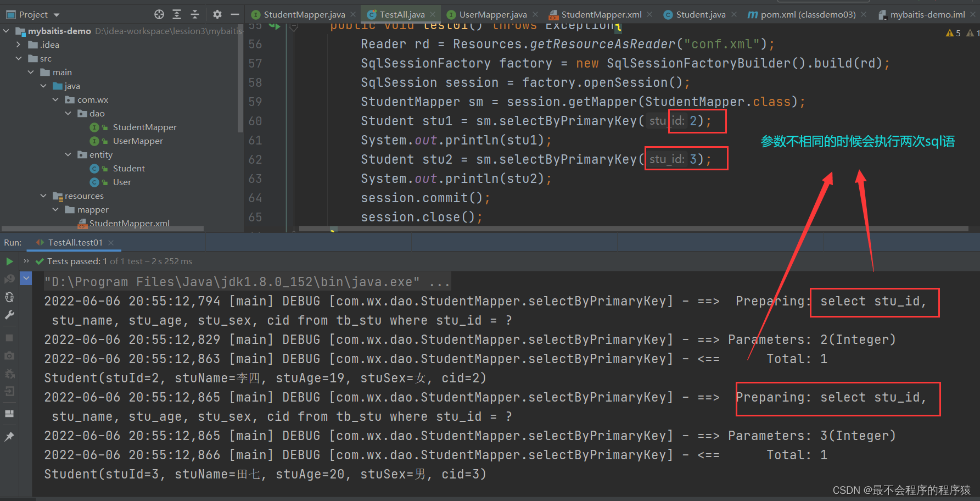Screen dimensions: 980x501
Task: Switch to pom.xml (classdemo03) tab
Action: click(808, 14)
